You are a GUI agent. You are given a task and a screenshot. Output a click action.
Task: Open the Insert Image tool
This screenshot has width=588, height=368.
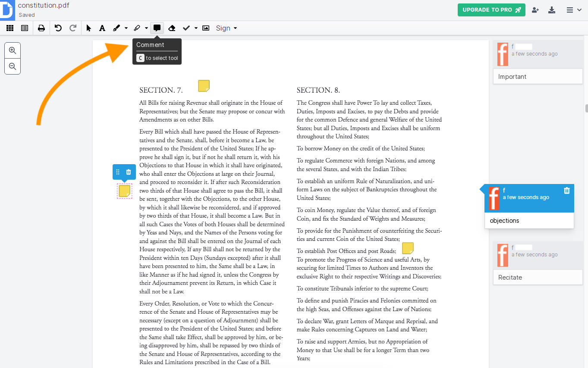coord(206,28)
